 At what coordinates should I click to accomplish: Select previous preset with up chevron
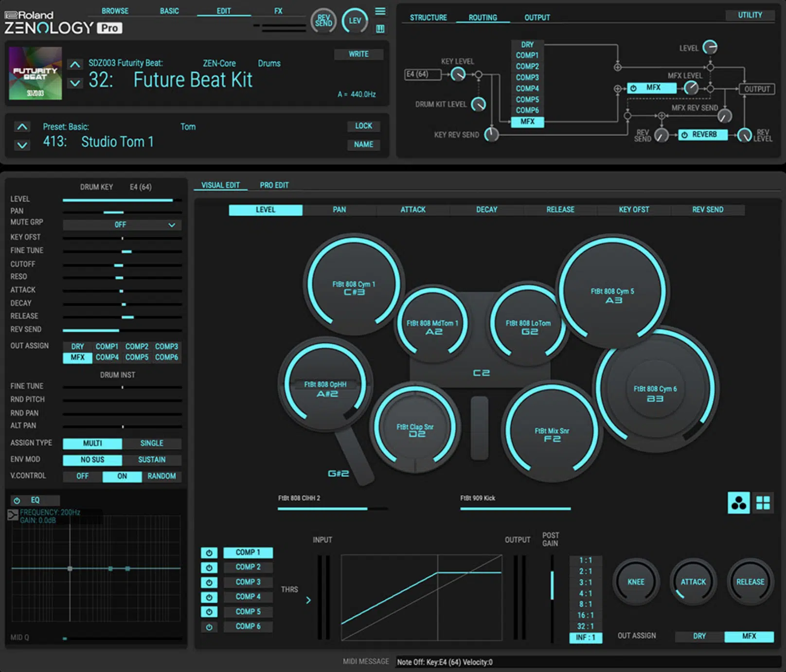(22, 127)
